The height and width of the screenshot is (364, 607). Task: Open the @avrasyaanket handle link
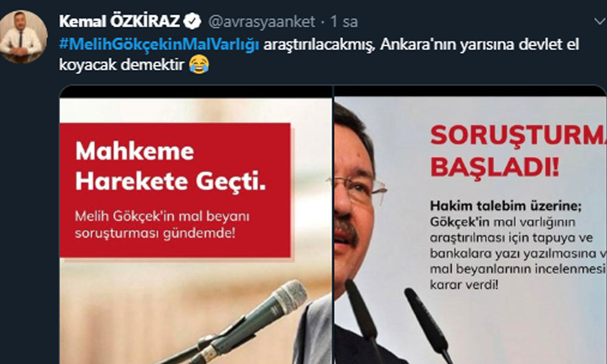(262, 22)
